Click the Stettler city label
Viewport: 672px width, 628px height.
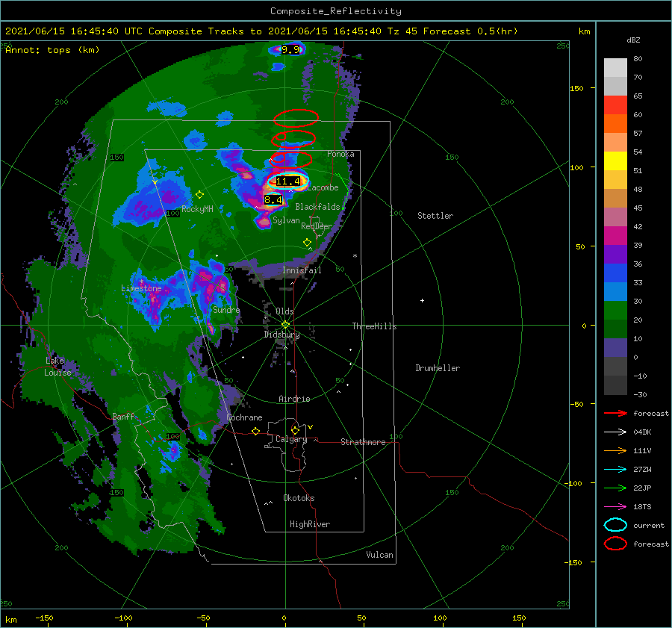point(435,216)
